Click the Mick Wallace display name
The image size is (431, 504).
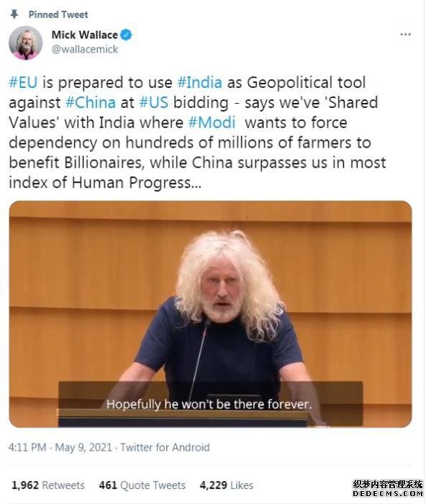[x=84, y=35]
